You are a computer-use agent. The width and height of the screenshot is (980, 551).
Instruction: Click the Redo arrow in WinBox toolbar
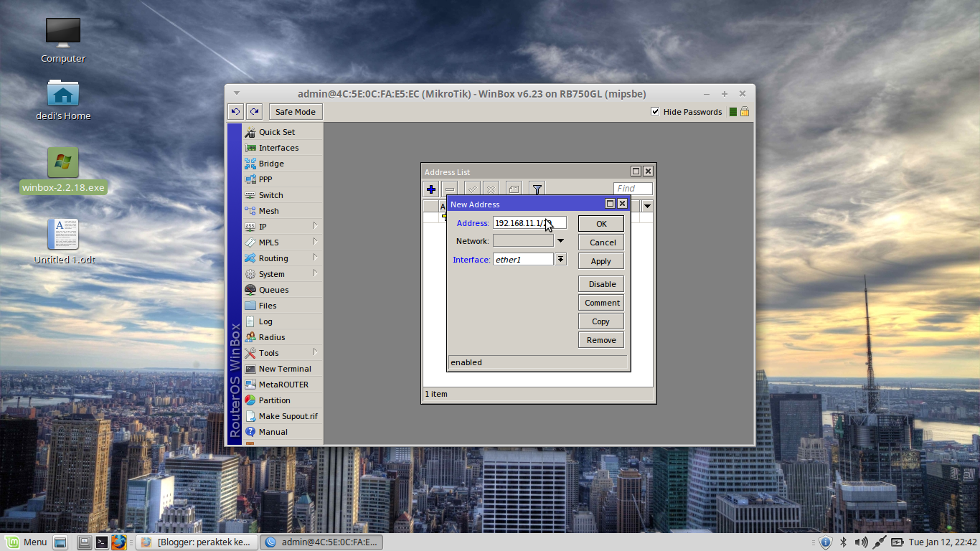point(254,112)
